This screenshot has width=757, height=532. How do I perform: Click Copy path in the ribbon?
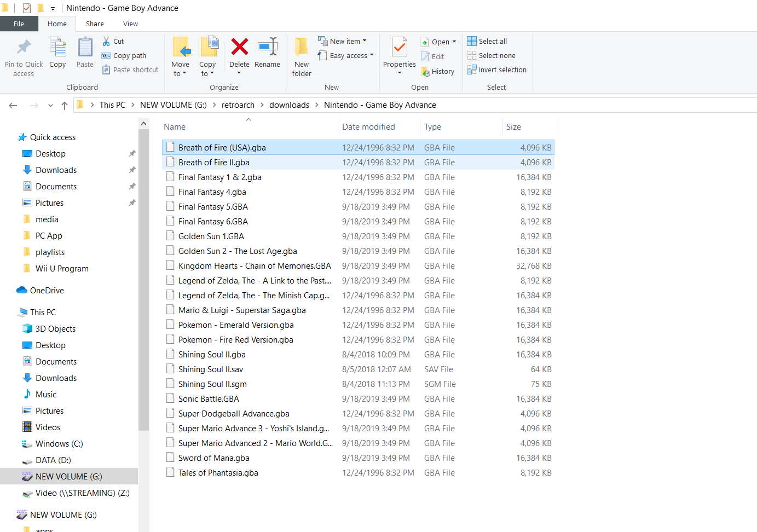click(x=124, y=55)
